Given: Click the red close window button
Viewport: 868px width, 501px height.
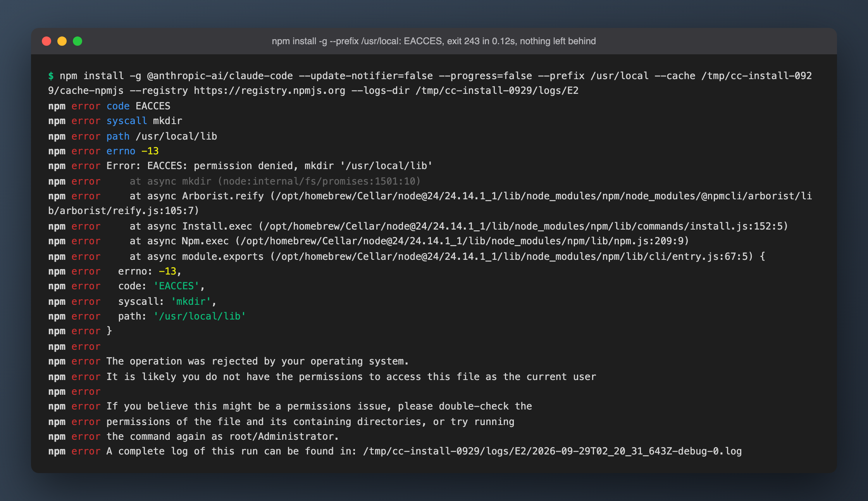Looking at the screenshot, I should click(x=46, y=41).
